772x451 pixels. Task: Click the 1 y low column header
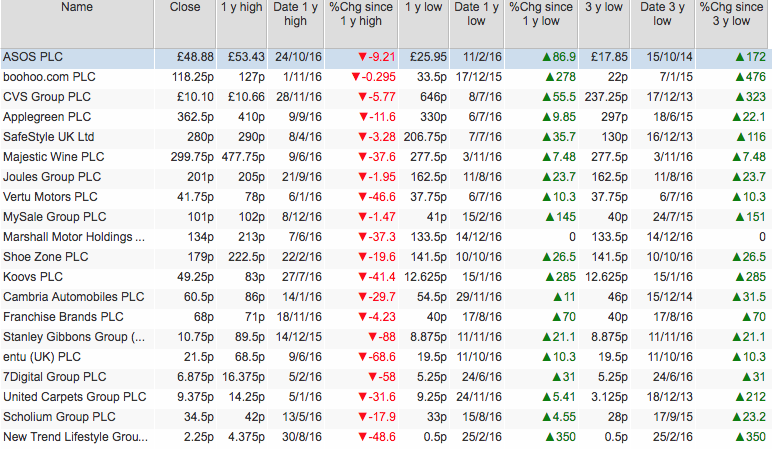[424, 23]
